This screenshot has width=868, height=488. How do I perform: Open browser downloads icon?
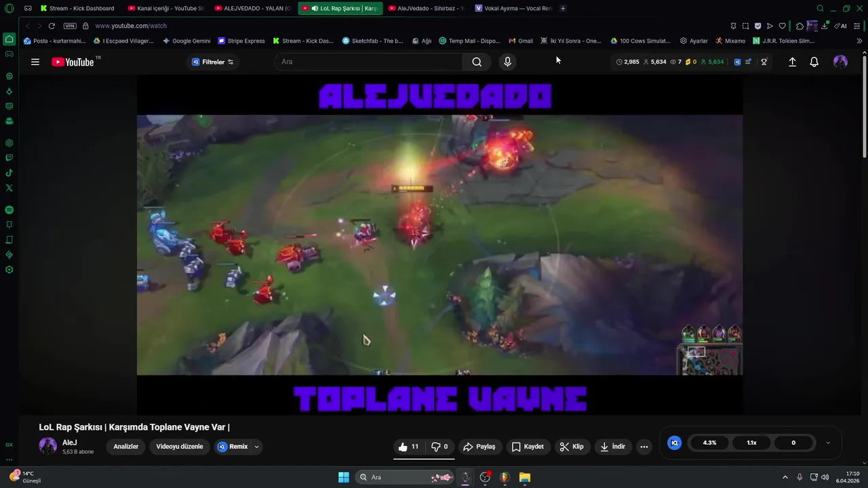[825, 26]
